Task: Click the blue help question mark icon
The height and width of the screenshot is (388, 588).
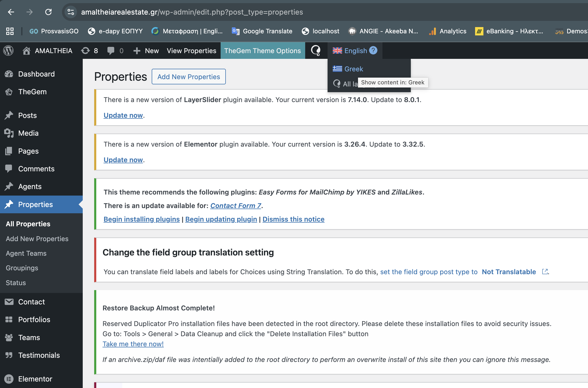Action: pos(373,50)
